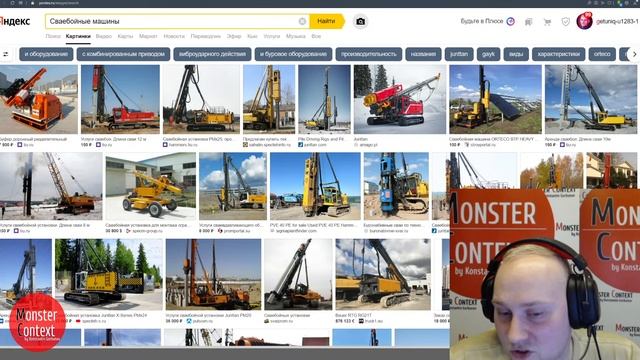Viewport: 640px width, 360px height.
Task: Open thumbnail of crane with smoking pile
Action: [51, 186]
